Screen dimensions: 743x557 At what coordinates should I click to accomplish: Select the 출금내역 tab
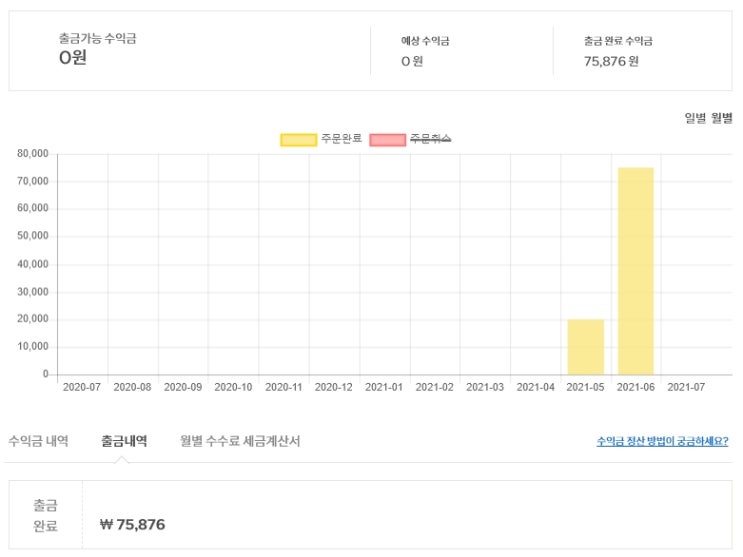pos(124,441)
